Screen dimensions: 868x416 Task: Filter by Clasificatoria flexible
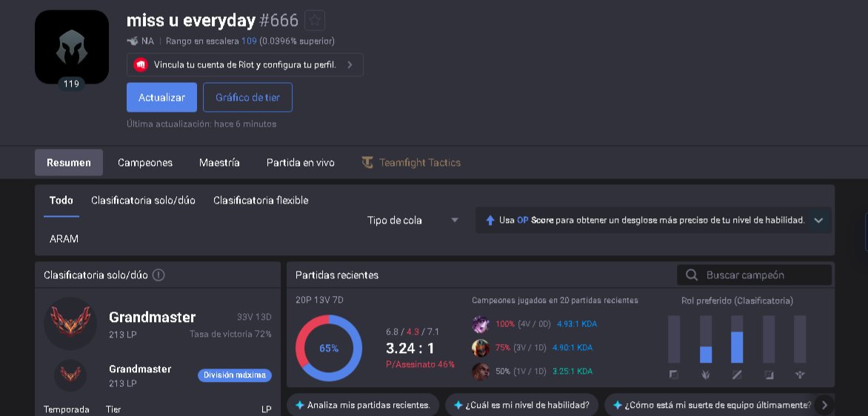click(x=261, y=201)
